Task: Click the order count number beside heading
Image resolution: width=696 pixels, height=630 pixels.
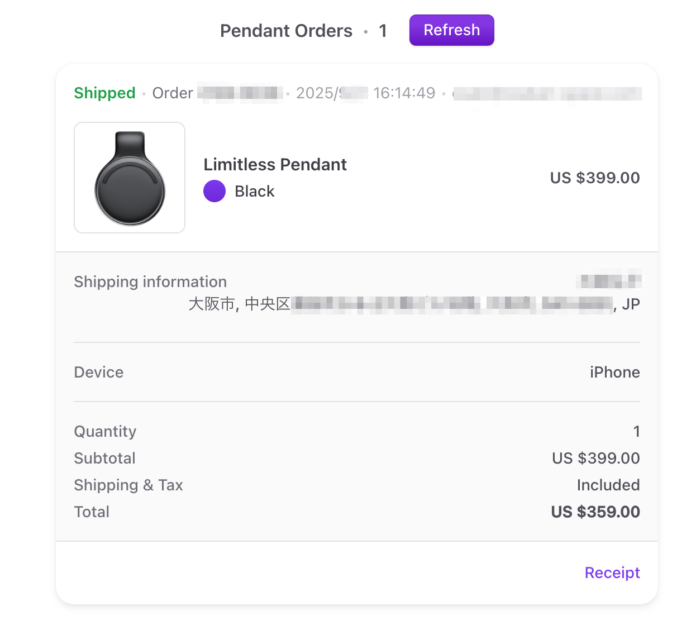Action: (x=382, y=31)
